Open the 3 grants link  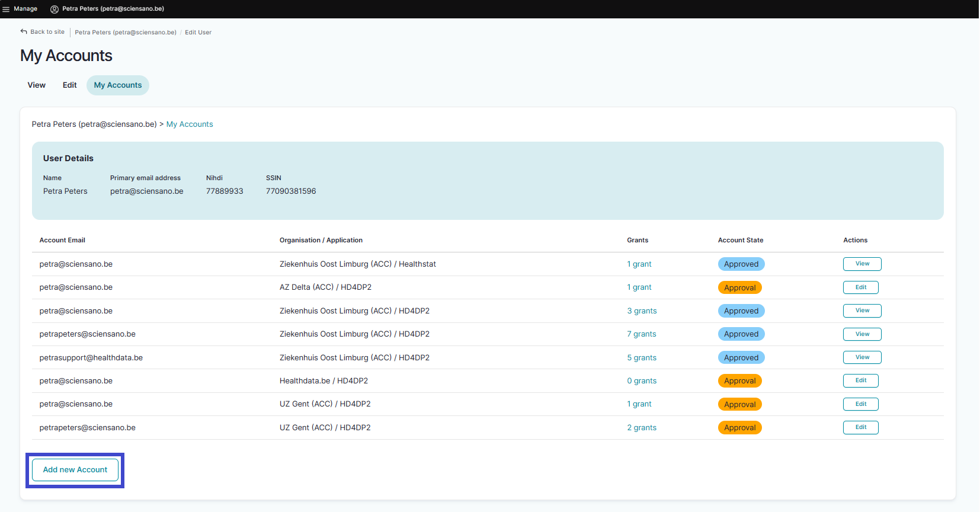point(642,311)
